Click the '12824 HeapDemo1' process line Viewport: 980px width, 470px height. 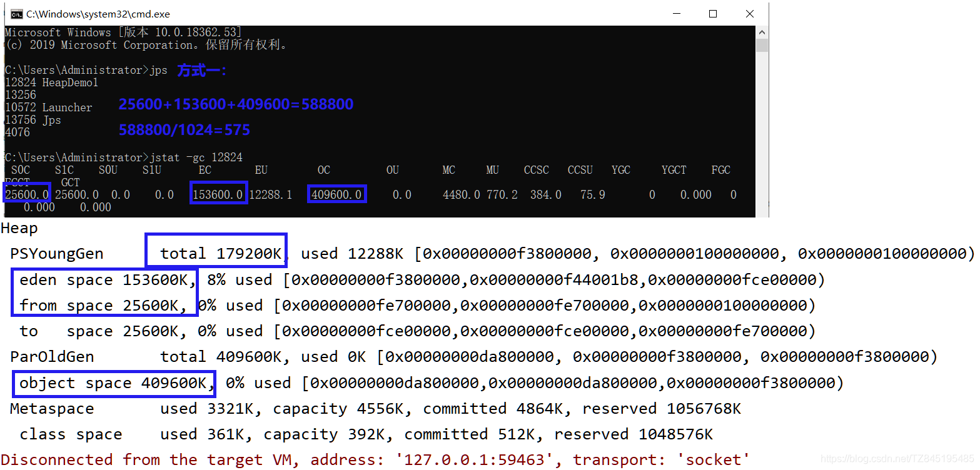point(51,82)
